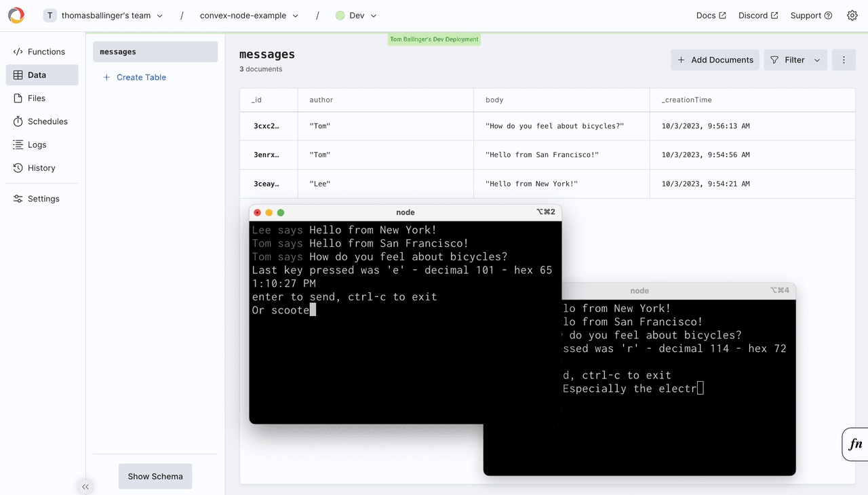Click the Convex logo icon
The width and height of the screenshot is (868, 495).
pyautogui.click(x=16, y=16)
